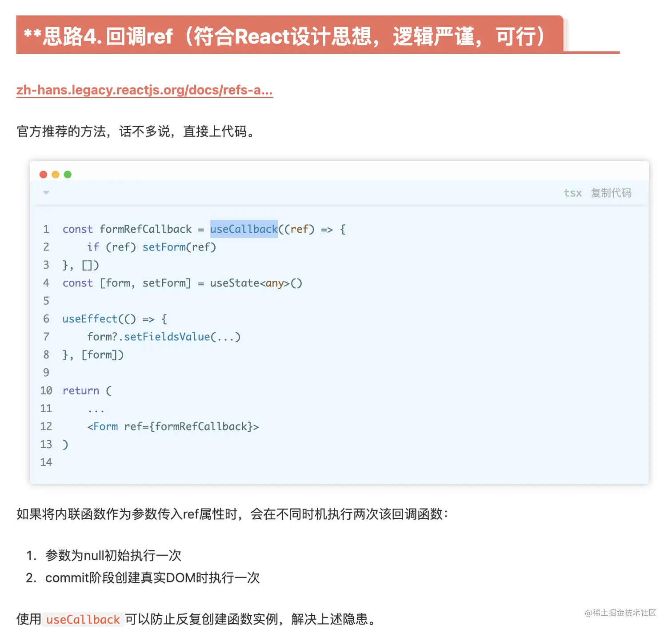Click the yellow dot on the code window
This screenshot has height=633, width=672.
click(56, 175)
